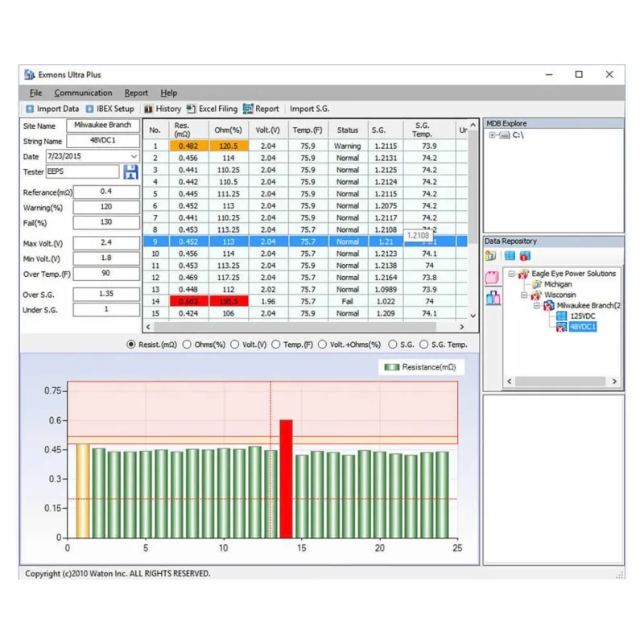Click the blue floppy disk save icon
Image resolution: width=644 pixels, height=644 pixels.
coord(130,171)
